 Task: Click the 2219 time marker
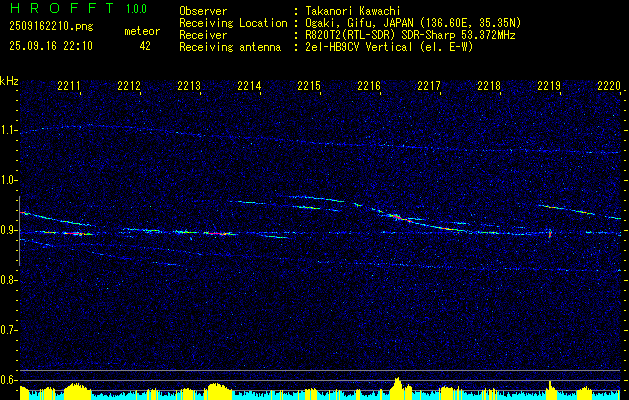tap(549, 85)
